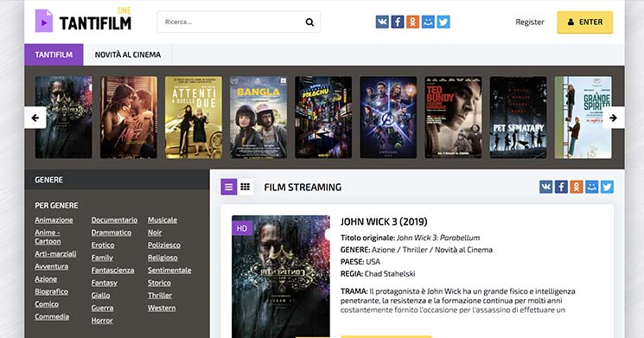This screenshot has height=338, width=644.
Task: Open the JOHN WICK 3 (2019) title
Action: [x=384, y=222]
